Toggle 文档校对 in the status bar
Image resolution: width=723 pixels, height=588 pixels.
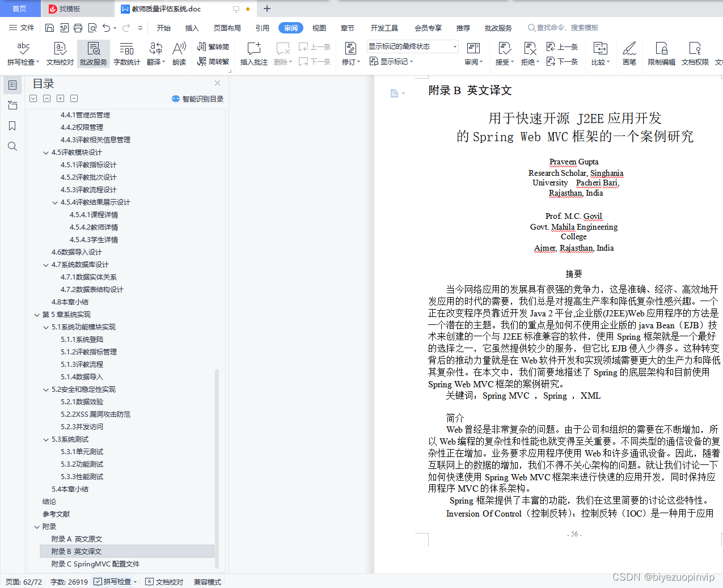coord(164,582)
